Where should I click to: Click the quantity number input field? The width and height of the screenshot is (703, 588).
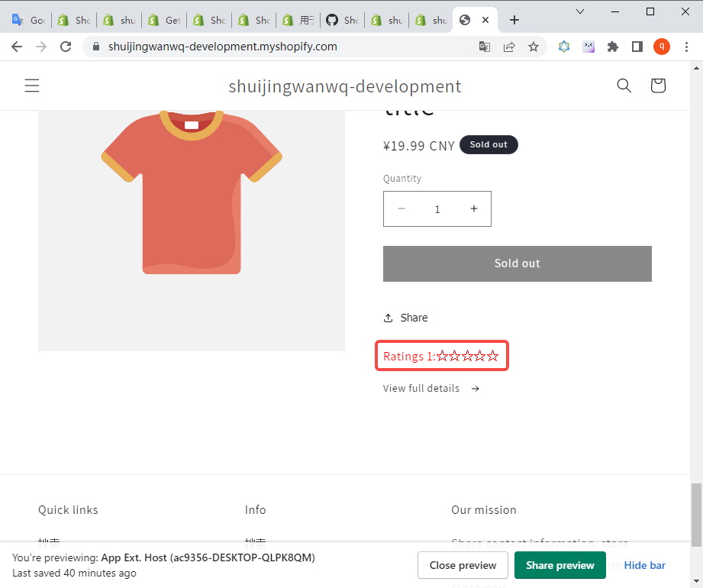[x=437, y=209]
